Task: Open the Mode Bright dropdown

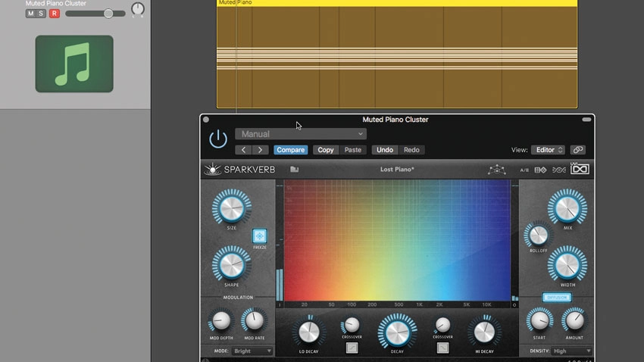Action: pyautogui.click(x=252, y=351)
